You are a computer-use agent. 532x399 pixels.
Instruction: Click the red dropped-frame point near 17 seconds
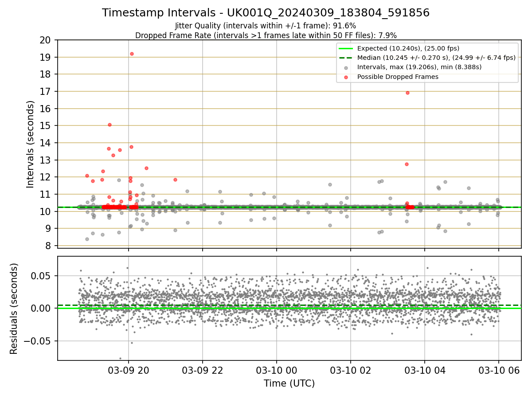tap(407, 93)
